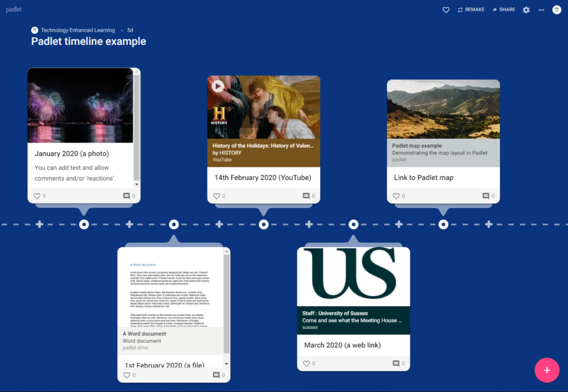Comment on the 14th February 2020 post

[306, 196]
